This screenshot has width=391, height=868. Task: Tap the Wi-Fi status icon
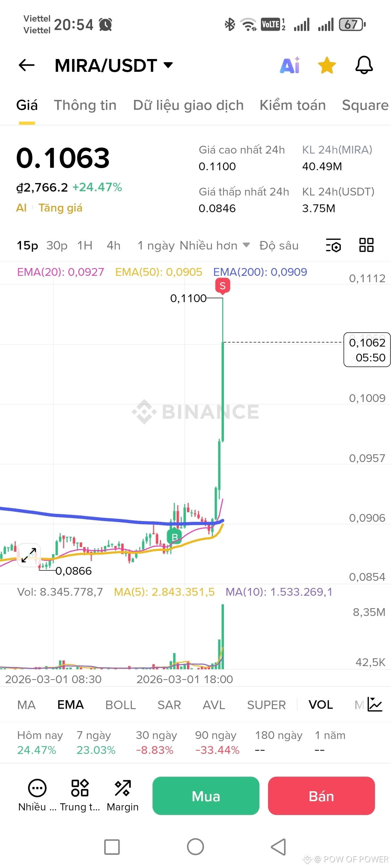pos(248,25)
